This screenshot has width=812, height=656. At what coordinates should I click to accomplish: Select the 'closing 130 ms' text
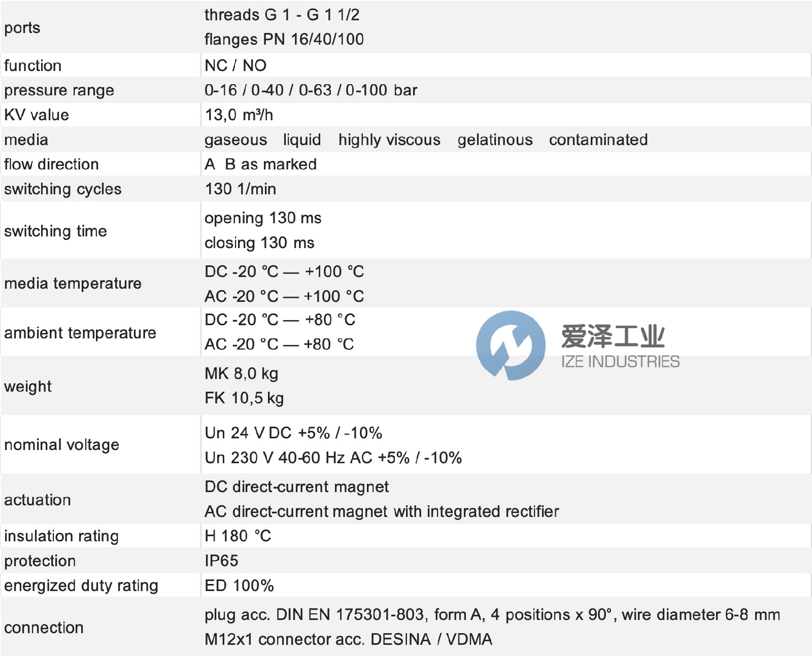pos(259,243)
